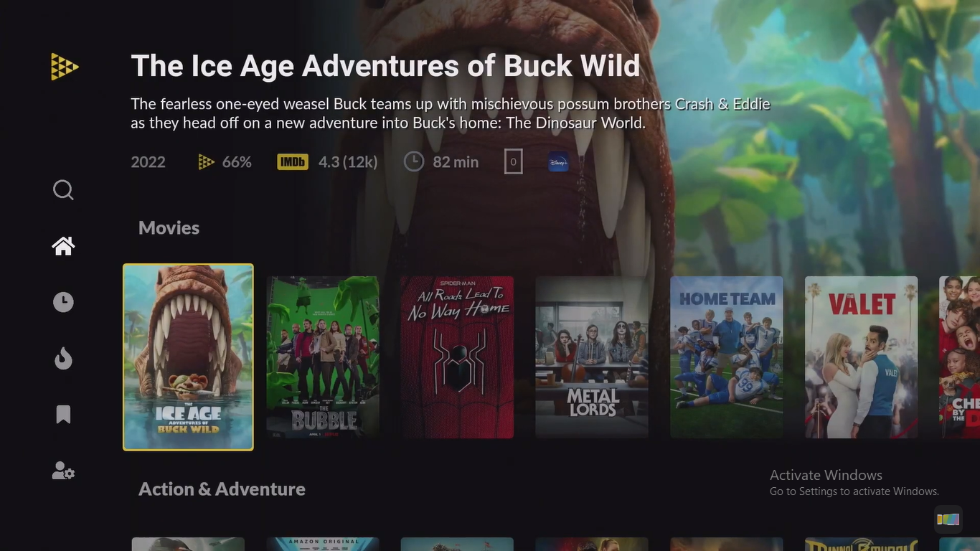Select the Spider-Man No Way Home poster
This screenshot has width=980, height=551.
[x=458, y=357]
